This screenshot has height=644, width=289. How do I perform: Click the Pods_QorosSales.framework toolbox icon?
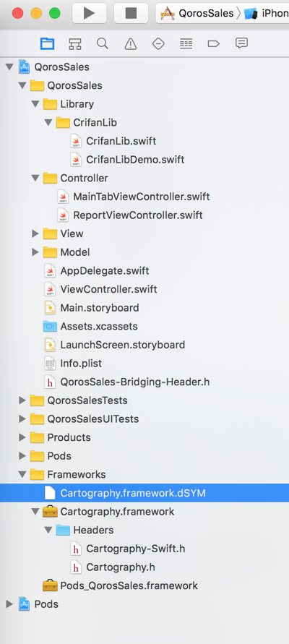point(50,585)
